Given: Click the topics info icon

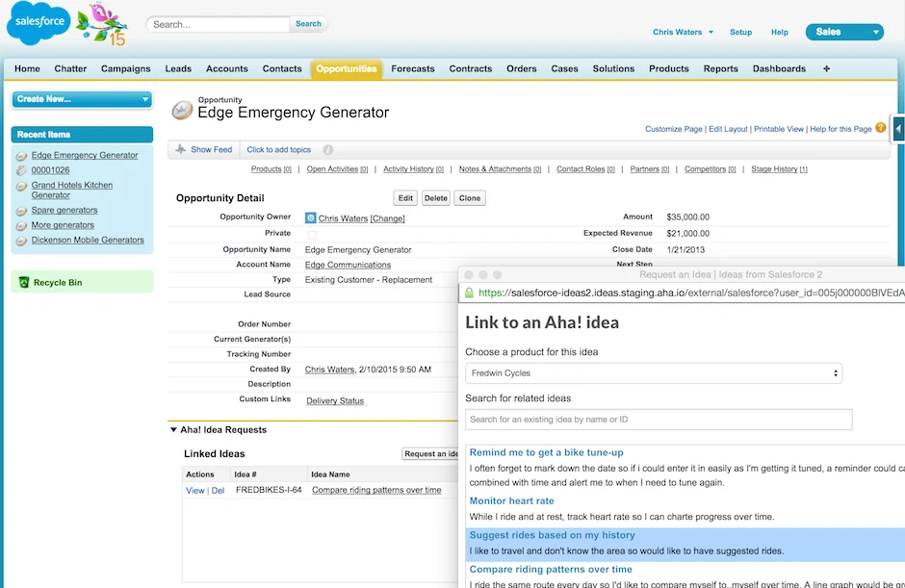Looking at the screenshot, I should 328,149.
